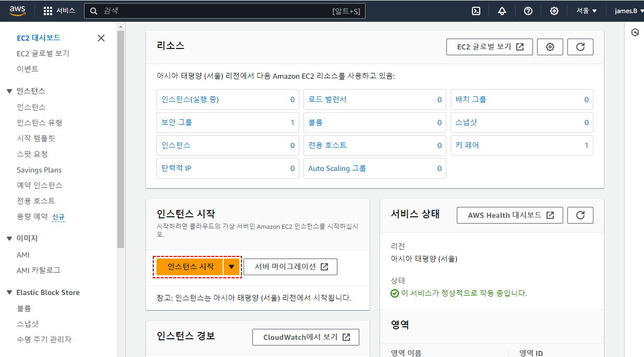Open the notifications bell icon
Image resolution: width=644 pixels, height=357 pixels.
502,11
